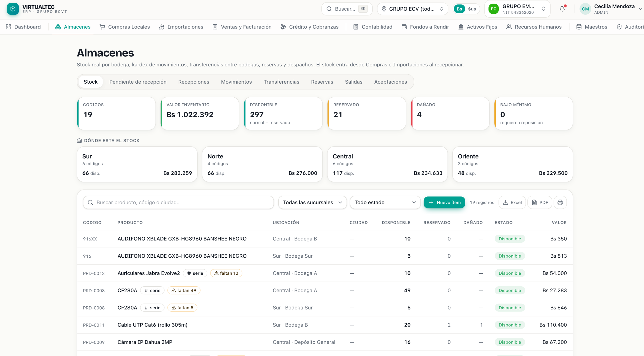Switch currency to $us

click(472, 9)
